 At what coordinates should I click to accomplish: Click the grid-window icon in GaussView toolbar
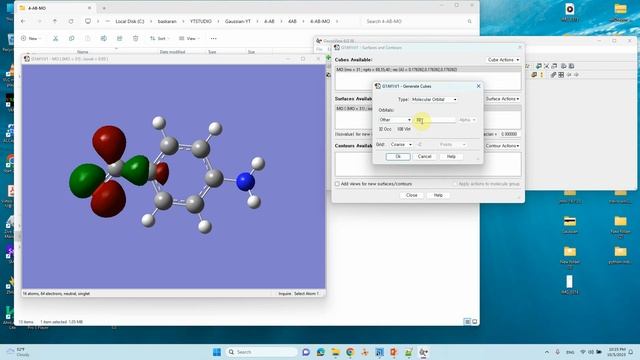pyautogui.click(x=561, y=75)
